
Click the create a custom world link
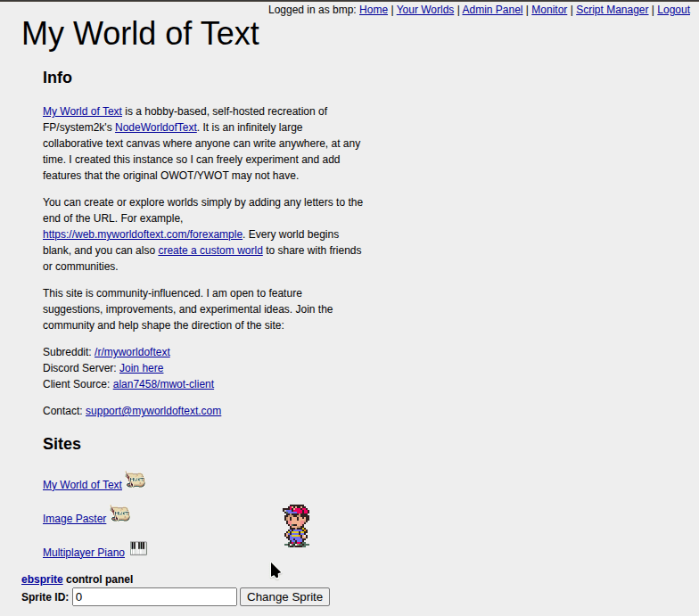point(210,251)
